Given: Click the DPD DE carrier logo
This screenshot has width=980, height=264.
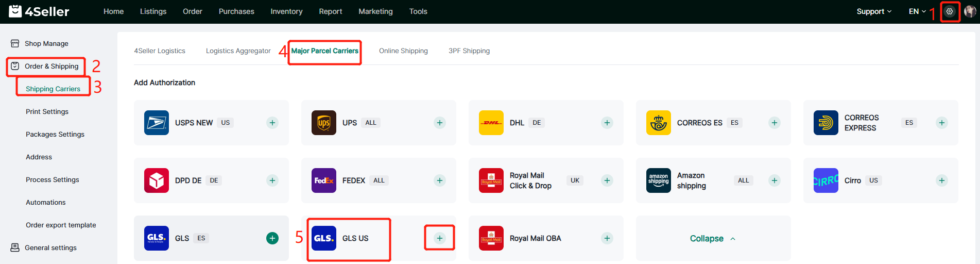Looking at the screenshot, I should click(x=157, y=180).
